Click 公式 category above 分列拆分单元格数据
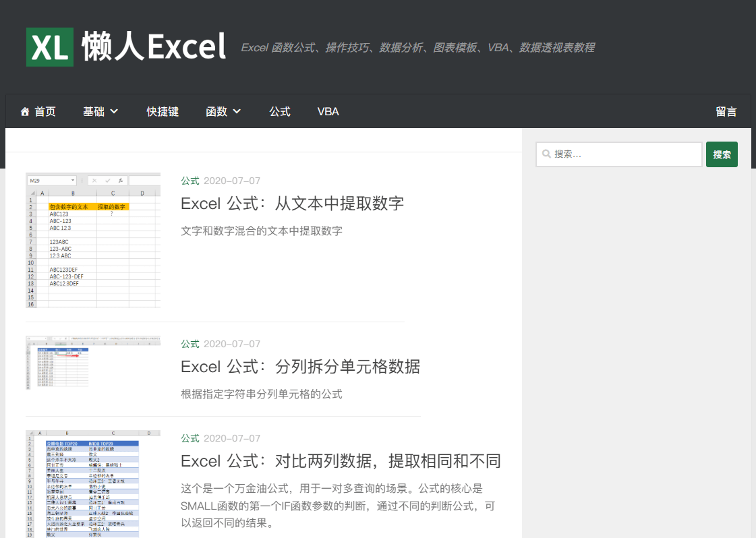This screenshot has width=756, height=538. 190,344
